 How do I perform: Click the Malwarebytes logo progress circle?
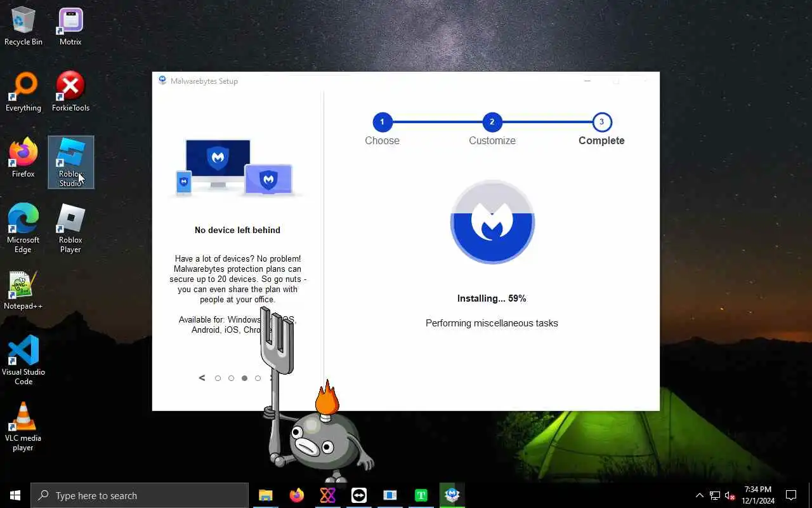492,222
